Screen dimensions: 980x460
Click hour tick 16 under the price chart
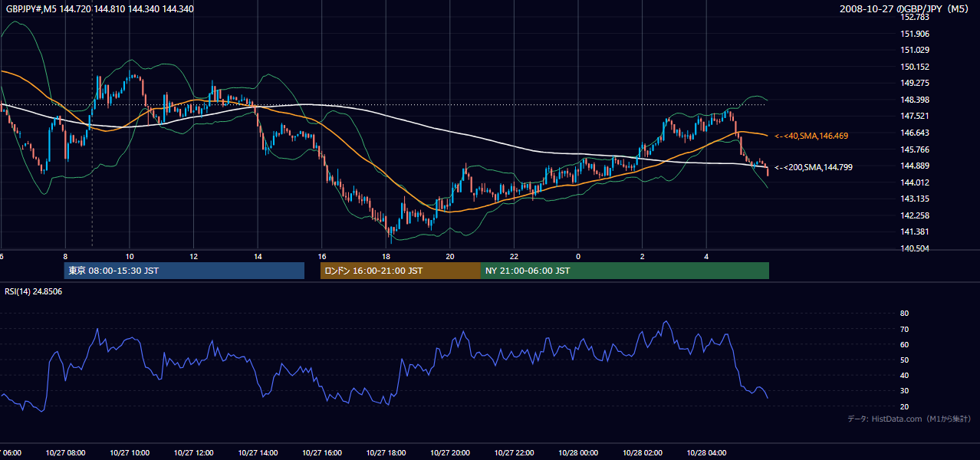[x=322, y=257]
